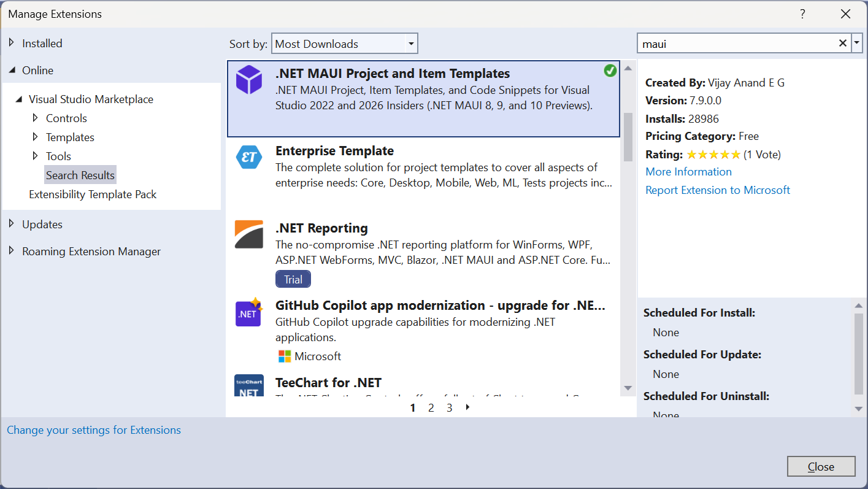Expand the Templates tree node
The width and height of the screenshot is (868, 489).
[x=36, y=137]
